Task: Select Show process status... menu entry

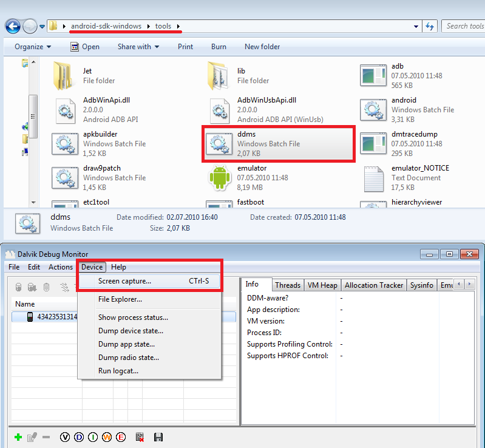Action: (149, 317)
